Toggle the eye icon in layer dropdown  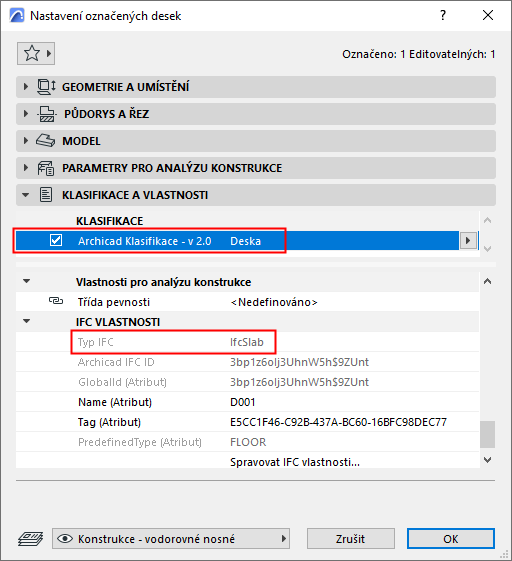tap(65, 538)
